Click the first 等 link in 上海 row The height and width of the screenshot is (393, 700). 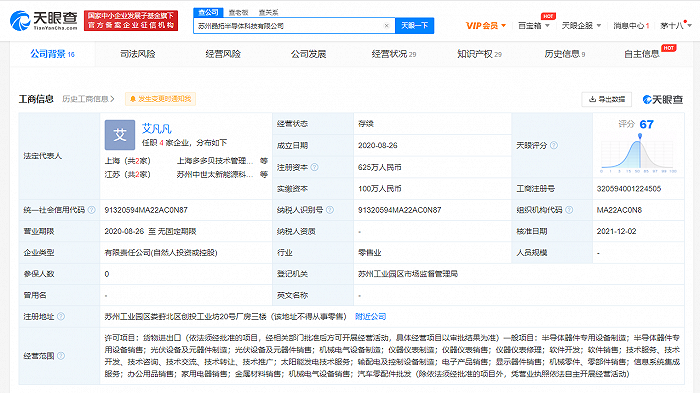(264, 161)
